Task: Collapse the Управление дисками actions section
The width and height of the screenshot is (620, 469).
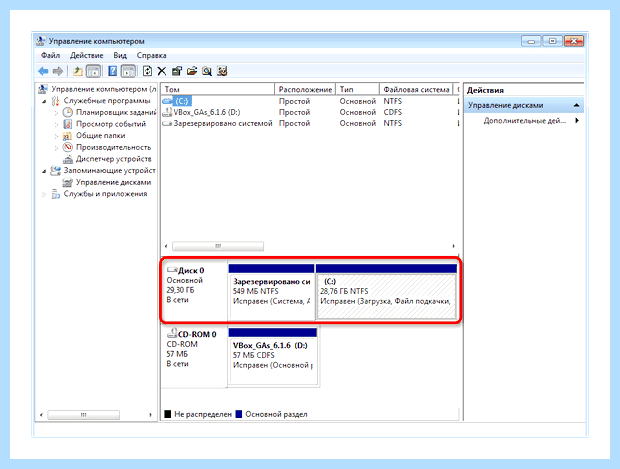Action: [x=577, y=105]
